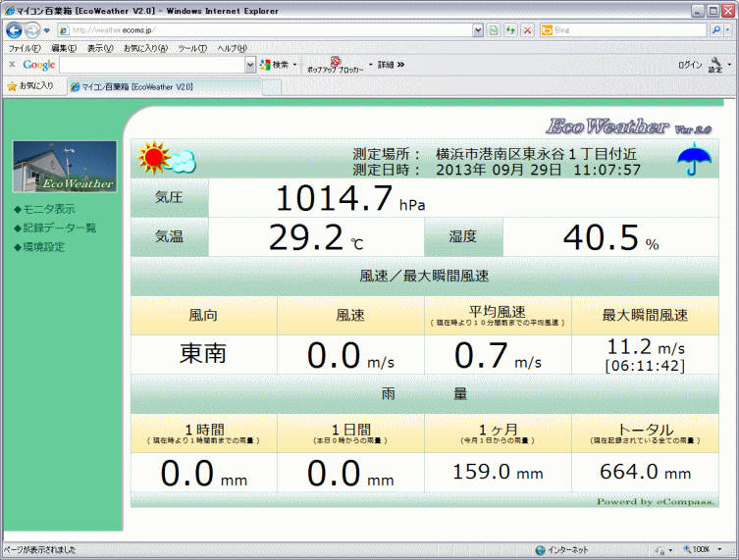Expand the Google toolbar search box dropdown

[249, 65]
